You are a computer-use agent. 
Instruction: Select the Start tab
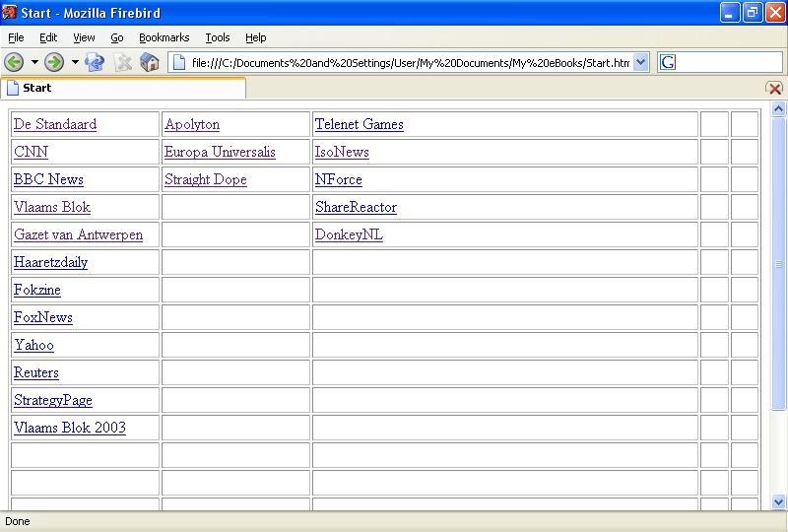tap(123, 88)
